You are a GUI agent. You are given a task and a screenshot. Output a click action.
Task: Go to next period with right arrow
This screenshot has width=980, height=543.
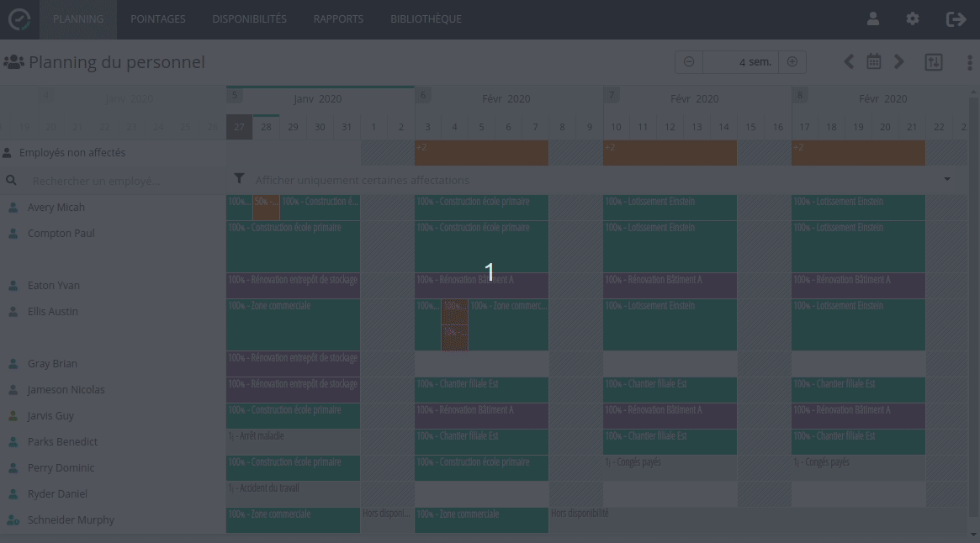point(899,61)
